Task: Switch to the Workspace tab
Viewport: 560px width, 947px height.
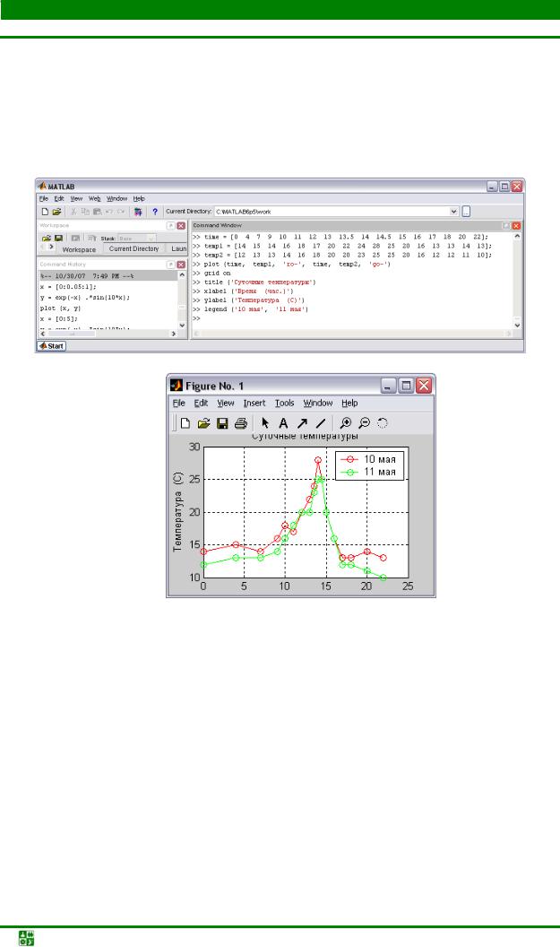Action: pyautogui.click(x=79, y=249)
